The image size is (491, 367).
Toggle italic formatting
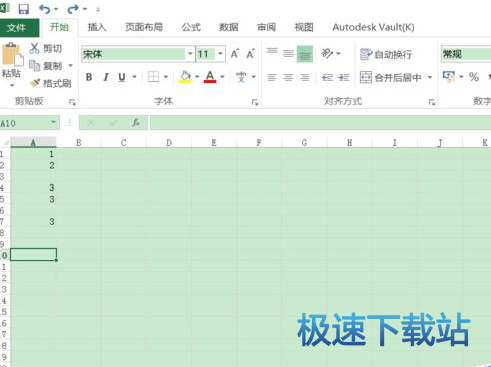point(106,77)
